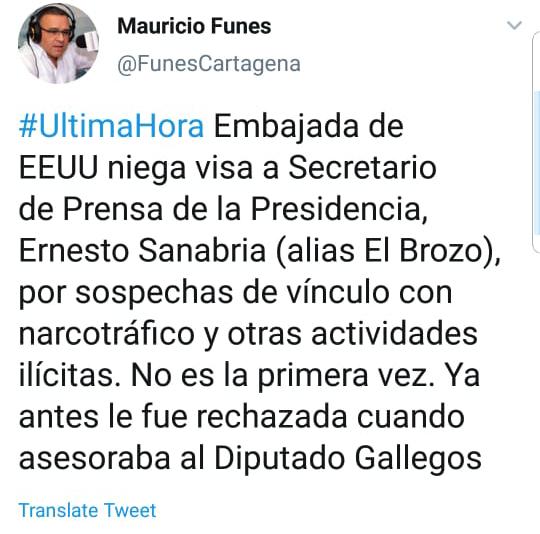Click the name Ernesto Sanabria in the tweet
The width and height of the screenshot is (540, 534).
point(142,251)
